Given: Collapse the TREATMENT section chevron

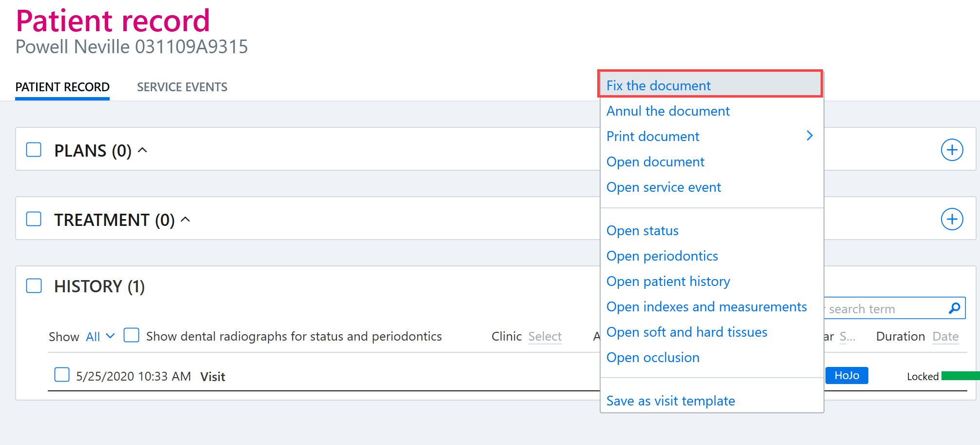Looking at the screenshot, I should tap(185, 219).
